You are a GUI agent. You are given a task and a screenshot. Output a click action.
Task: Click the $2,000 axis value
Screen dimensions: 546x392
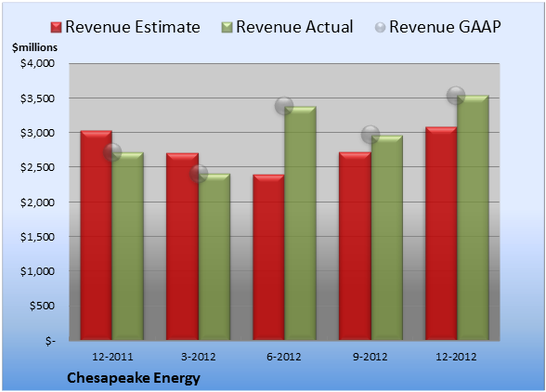click(37, 203)
